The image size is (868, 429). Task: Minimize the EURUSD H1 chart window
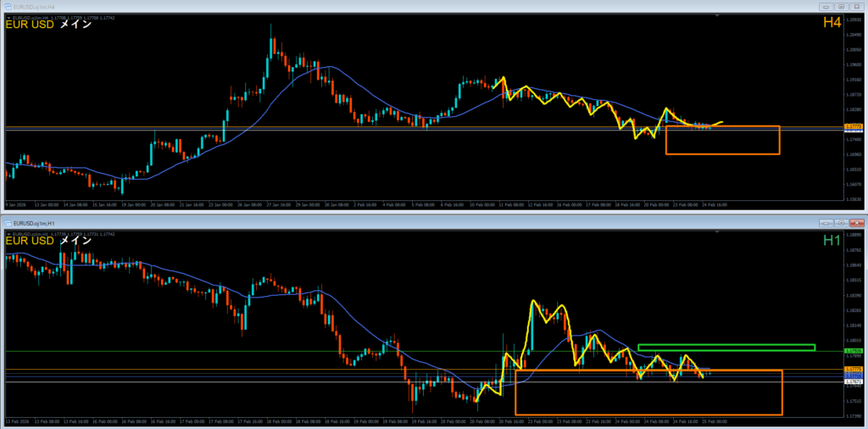[826, 222]
